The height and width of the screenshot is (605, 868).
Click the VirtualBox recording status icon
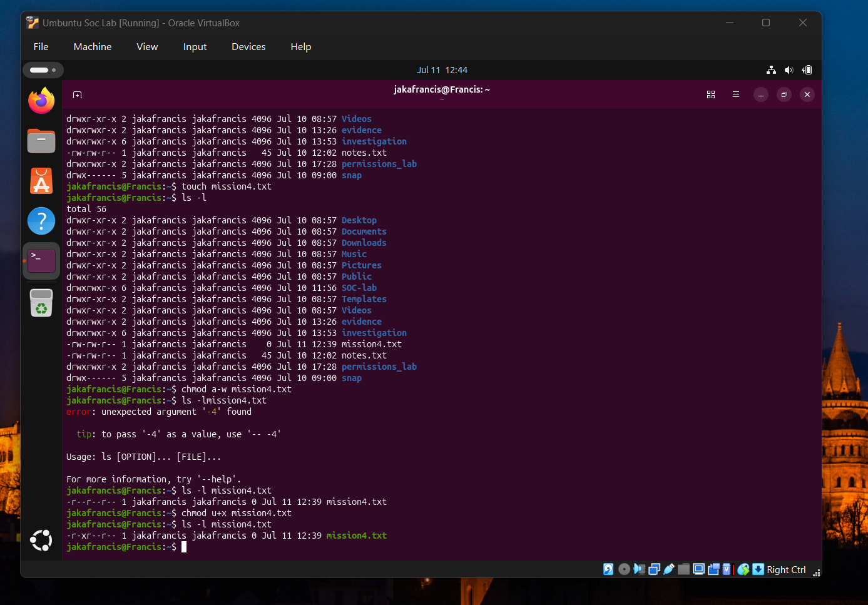(x=713, y=569)
